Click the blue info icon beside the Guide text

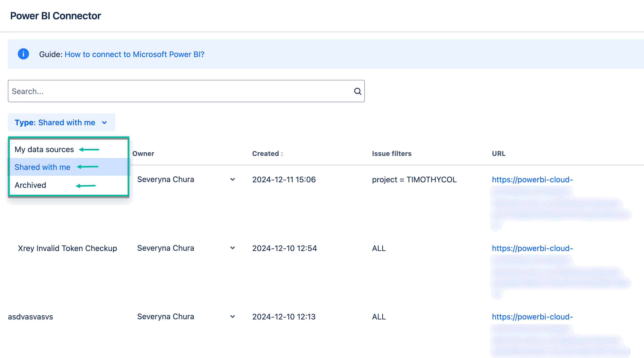(23, 54)
